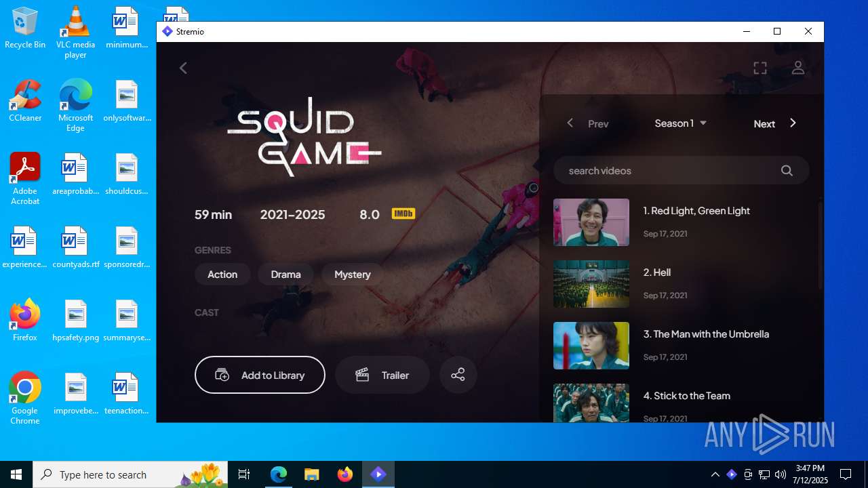Click the search videos input field
The width and height of the screenshot is (868, 488).
tap(681, 171)
